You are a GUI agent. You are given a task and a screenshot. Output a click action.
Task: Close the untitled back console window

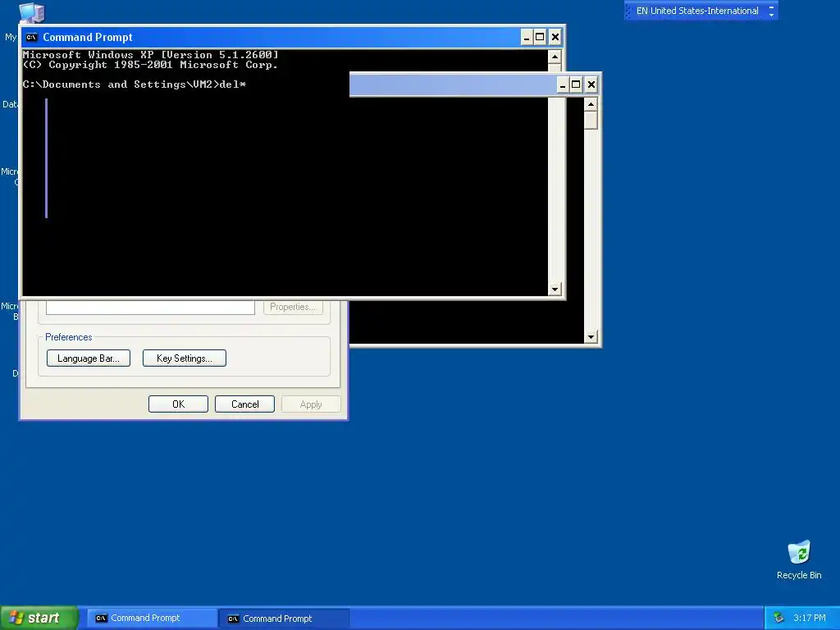pos(591,84)
